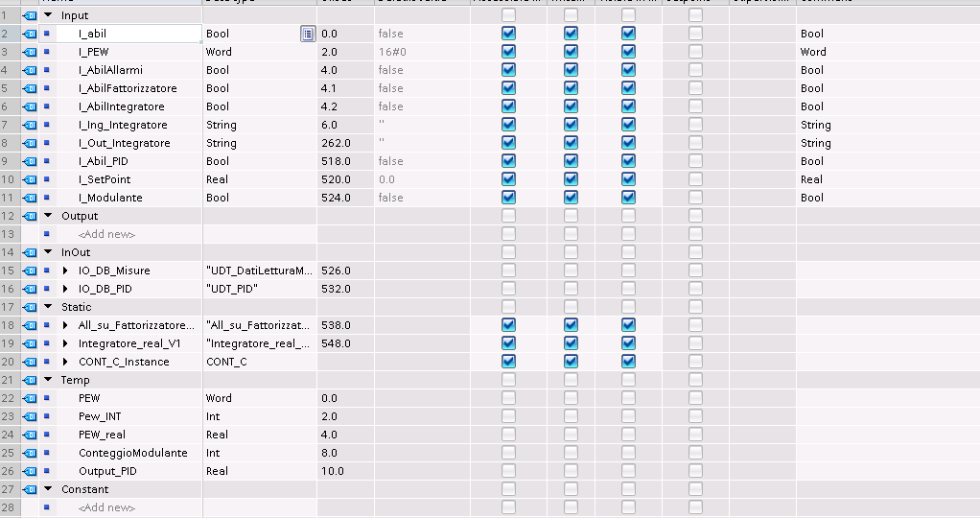The width and height of the screenshot is (980, 518).
Task: Uncheck third-column checkbox for Integratore_real_V1
Action: tap(628, 343)
